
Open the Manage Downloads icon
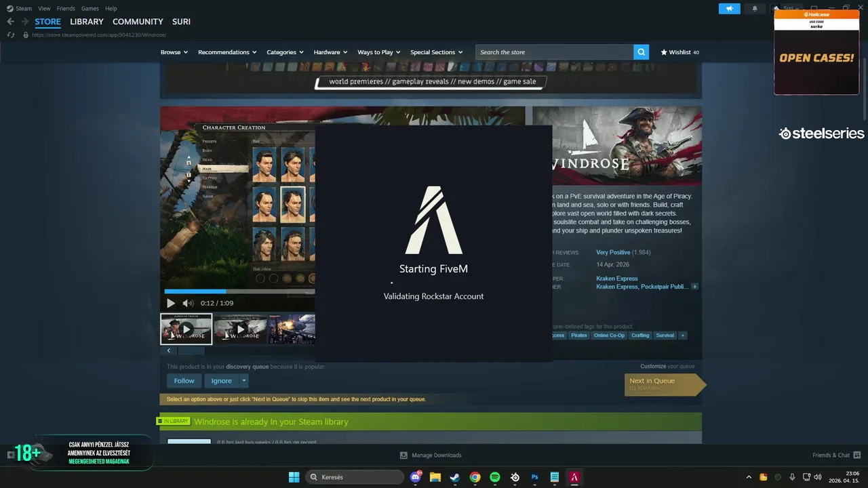coord(403,455)
